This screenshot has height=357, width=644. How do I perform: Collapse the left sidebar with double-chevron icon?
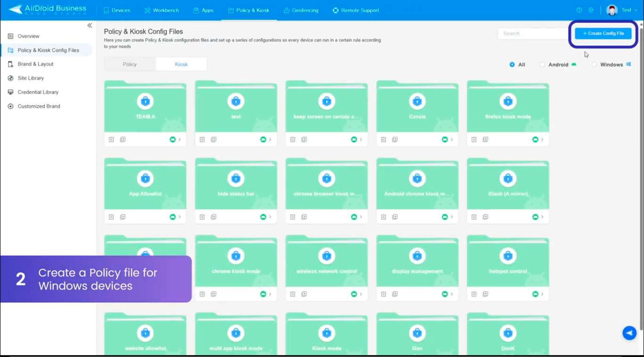pos(90,25)
